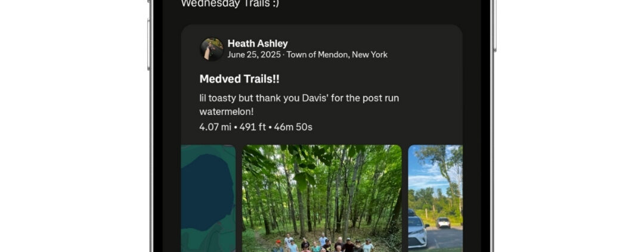Open the Medved Trails!! activity title

click(x=240, y=79)
